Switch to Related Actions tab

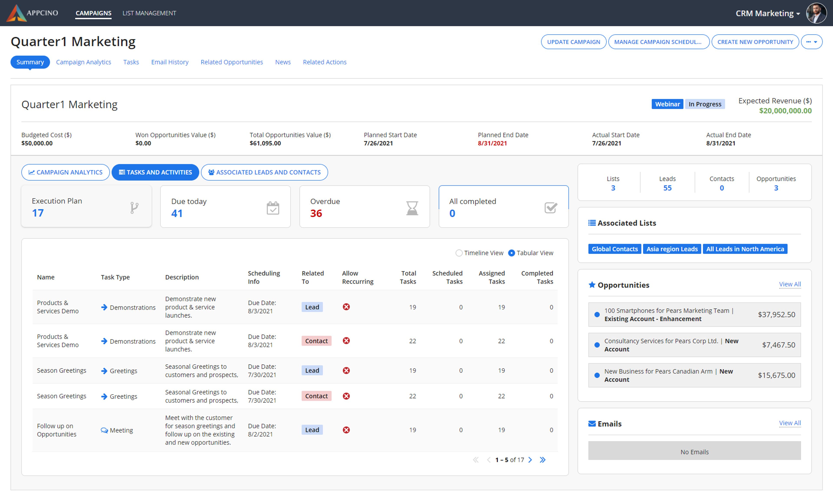point(325,62)
